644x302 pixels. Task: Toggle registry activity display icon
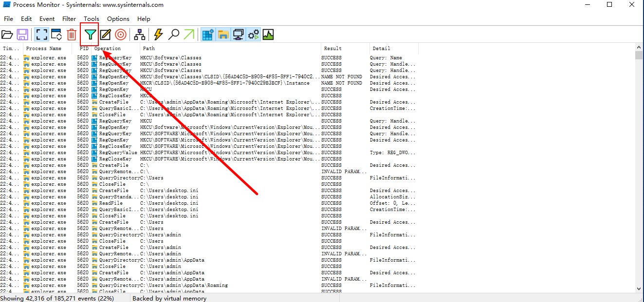pyautogui.click(x=208, y=35)
